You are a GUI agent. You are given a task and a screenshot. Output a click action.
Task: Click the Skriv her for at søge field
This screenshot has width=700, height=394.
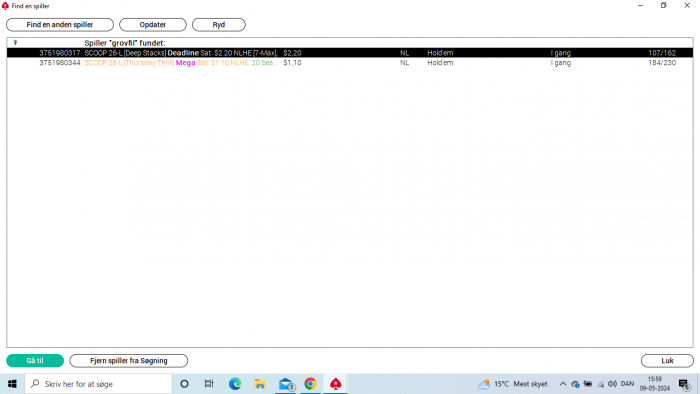click(98, 384)
